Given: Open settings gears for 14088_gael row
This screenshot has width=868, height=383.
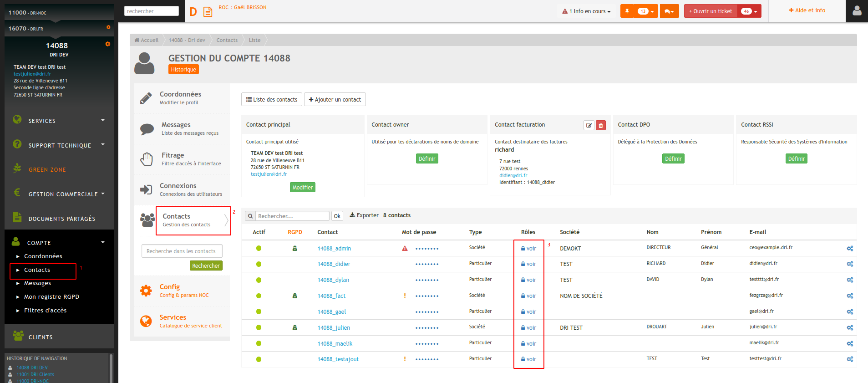Looking at the screenshot, I should tap(850, 312).
